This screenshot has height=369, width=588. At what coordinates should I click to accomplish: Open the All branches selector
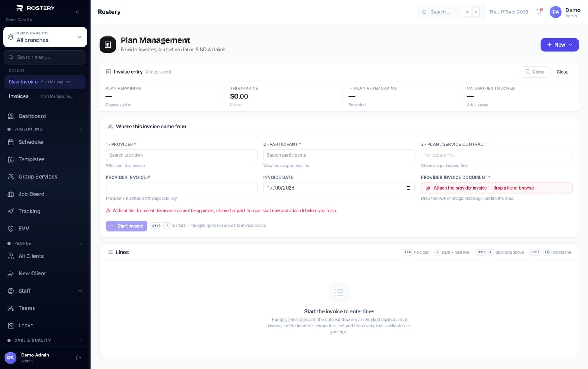point(45,37)
